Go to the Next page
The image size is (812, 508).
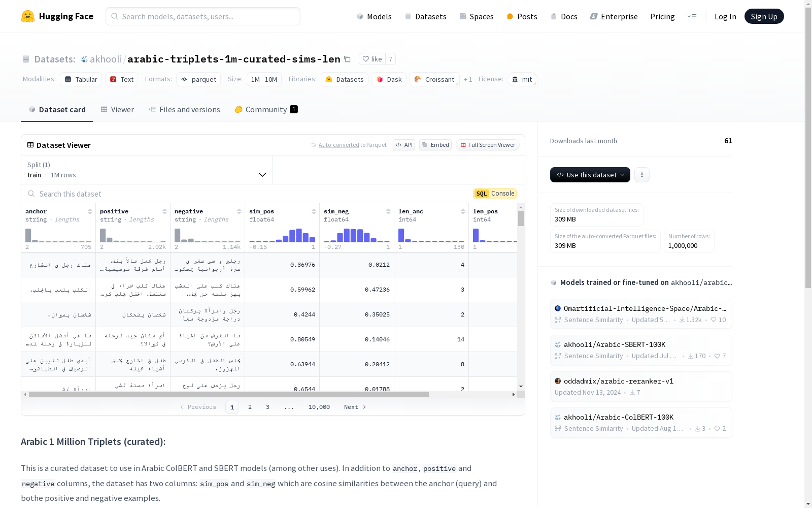click(x=355, y=407)
